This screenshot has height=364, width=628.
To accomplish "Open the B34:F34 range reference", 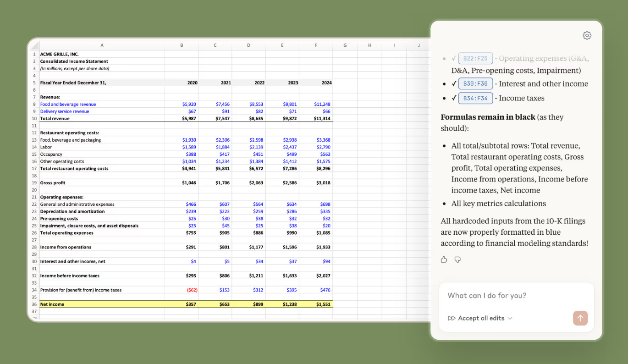I will pos(475,98).
